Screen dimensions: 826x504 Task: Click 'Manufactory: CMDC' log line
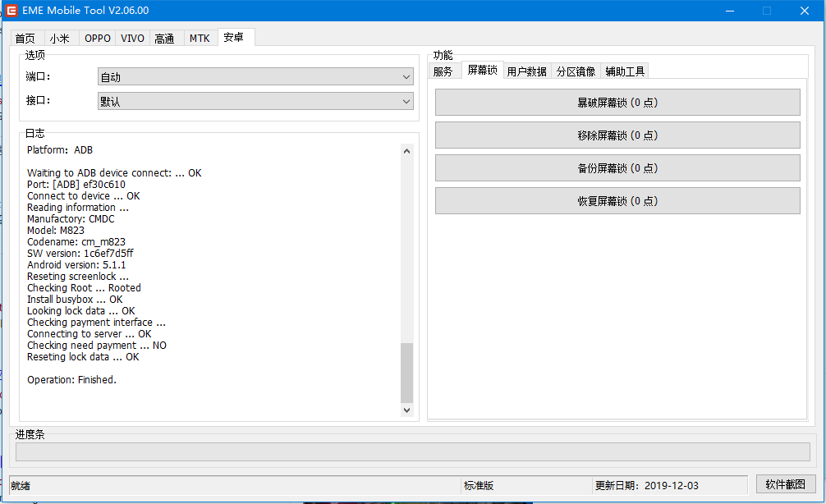71,218
